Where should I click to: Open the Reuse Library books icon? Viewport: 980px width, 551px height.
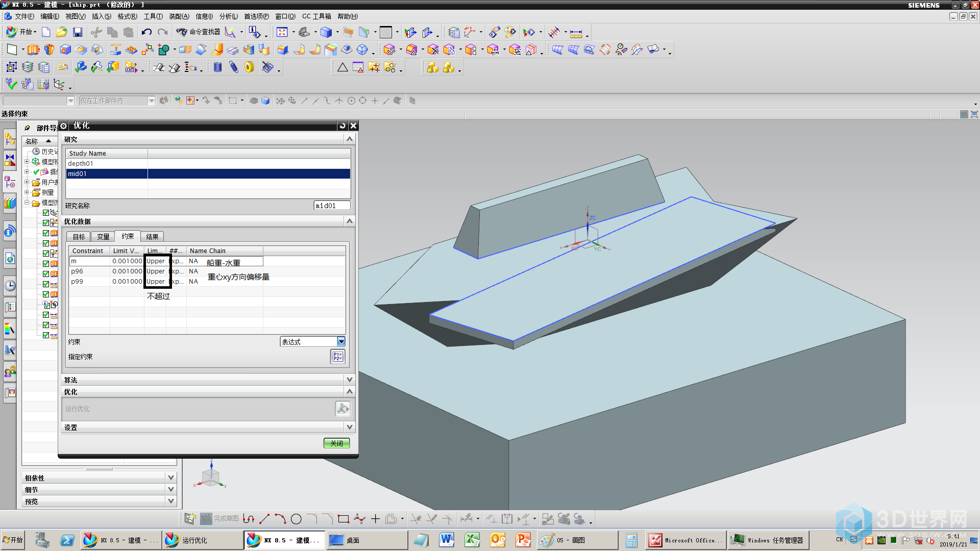10,204
